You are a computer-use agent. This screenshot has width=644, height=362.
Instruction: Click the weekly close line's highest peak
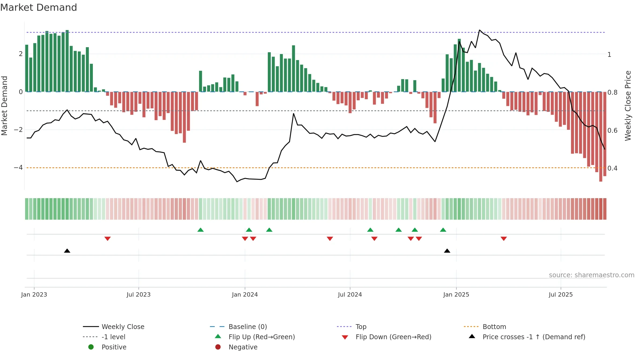[x=480, y=30]
